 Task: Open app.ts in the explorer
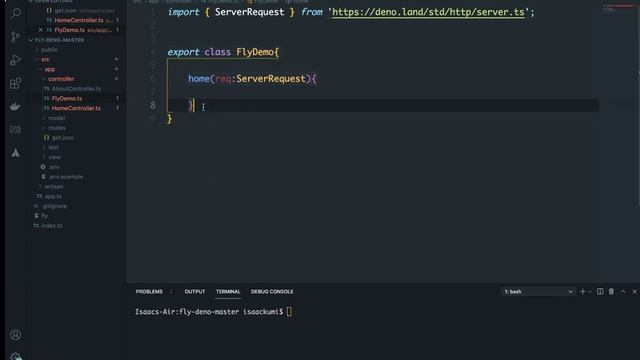(x=53, y=196)
